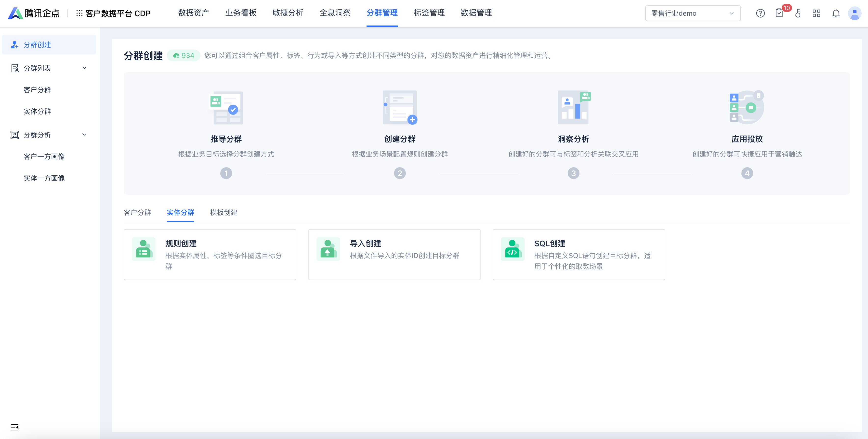Click the 客户数据平台 CDP title
The height and width of the screenshot is (439, 868).
pos(118,13)
